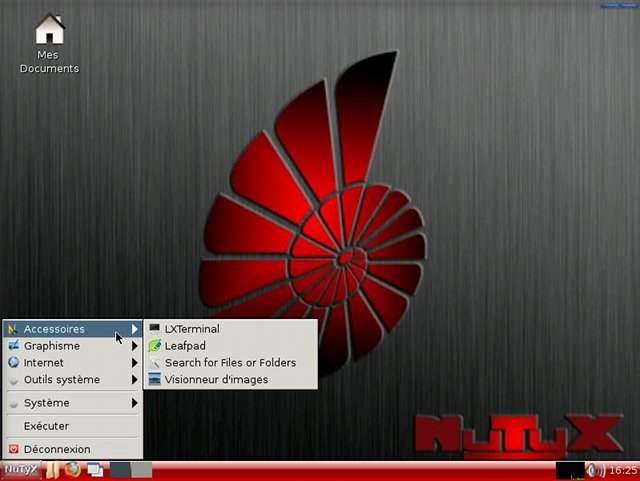The image size is (640, 481).
Task: Click the show desktop windows icon
Action: [95, 470]
